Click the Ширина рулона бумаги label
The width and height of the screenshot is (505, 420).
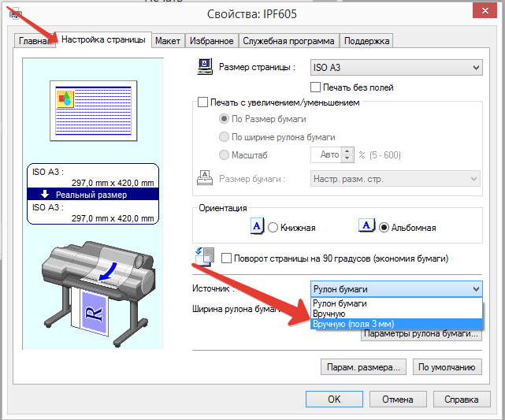[236, 309]
